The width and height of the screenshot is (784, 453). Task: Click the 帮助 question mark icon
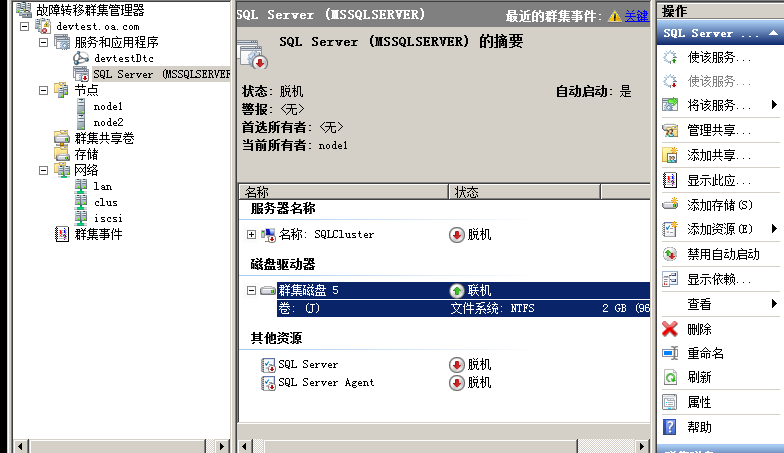click(670, 427)
